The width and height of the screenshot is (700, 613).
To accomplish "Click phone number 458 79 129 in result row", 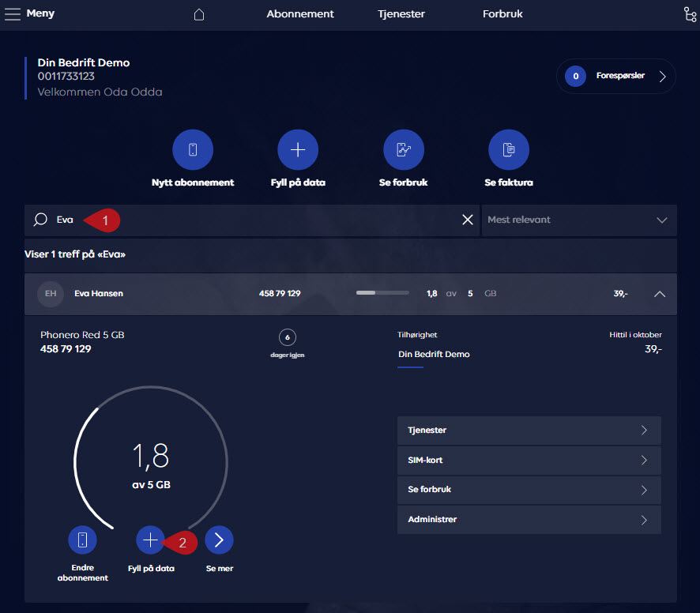I will coord(280,293).
